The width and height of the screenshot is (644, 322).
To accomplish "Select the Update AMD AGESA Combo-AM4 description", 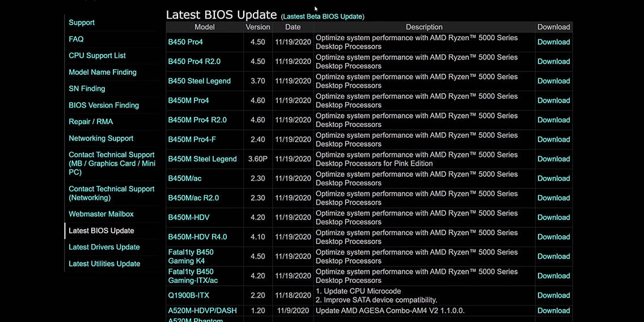I will point(390,311).
